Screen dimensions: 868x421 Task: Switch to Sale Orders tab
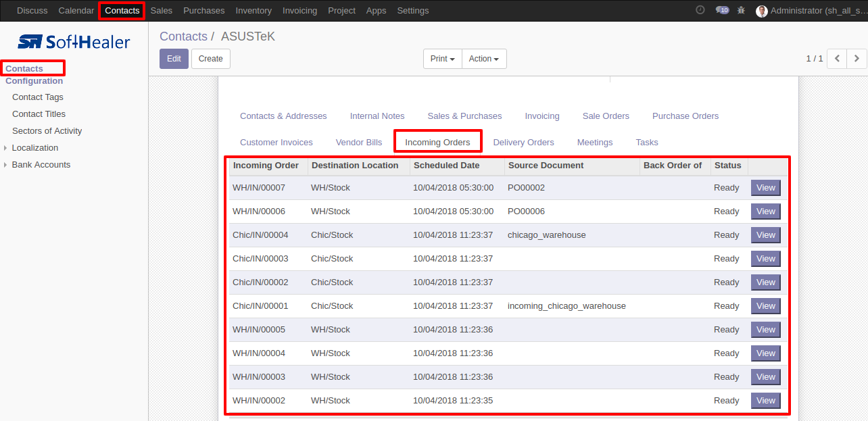pyautogui.click(x=606, y=116)
